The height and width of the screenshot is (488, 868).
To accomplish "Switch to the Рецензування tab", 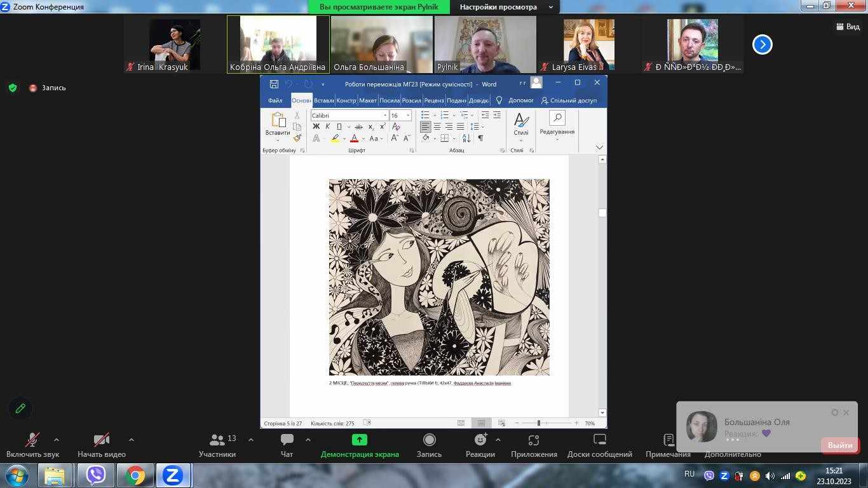I will (x=434, y=100).
